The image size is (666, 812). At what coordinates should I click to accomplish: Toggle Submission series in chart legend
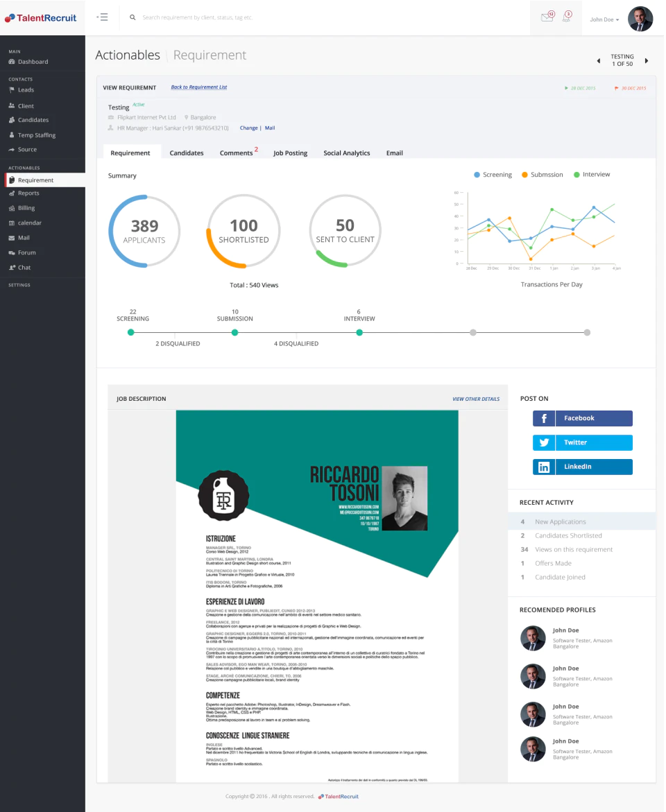[x=543, y=175]
